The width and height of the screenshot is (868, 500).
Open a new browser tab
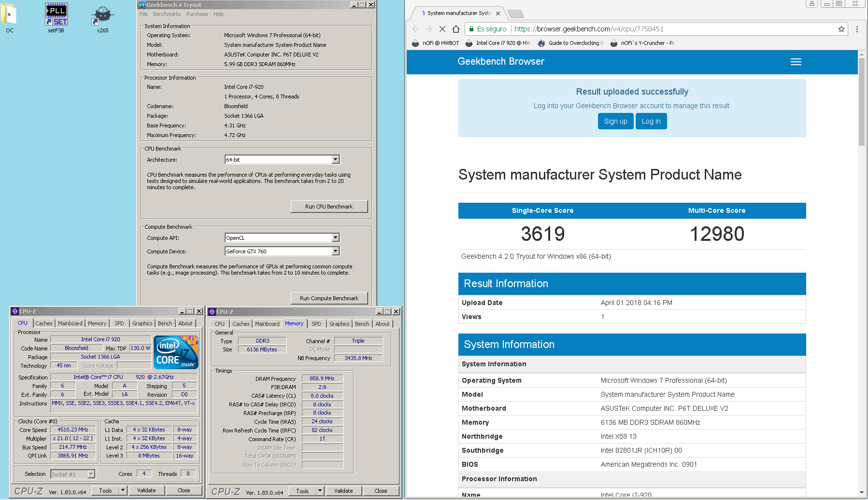tap(516, 14)
